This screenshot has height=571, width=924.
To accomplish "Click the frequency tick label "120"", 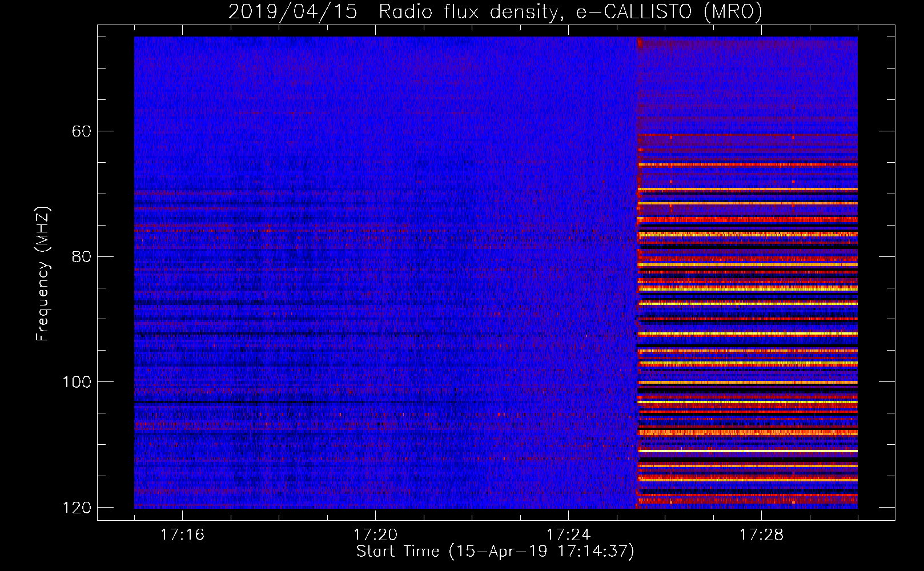I will click(77, 508).
